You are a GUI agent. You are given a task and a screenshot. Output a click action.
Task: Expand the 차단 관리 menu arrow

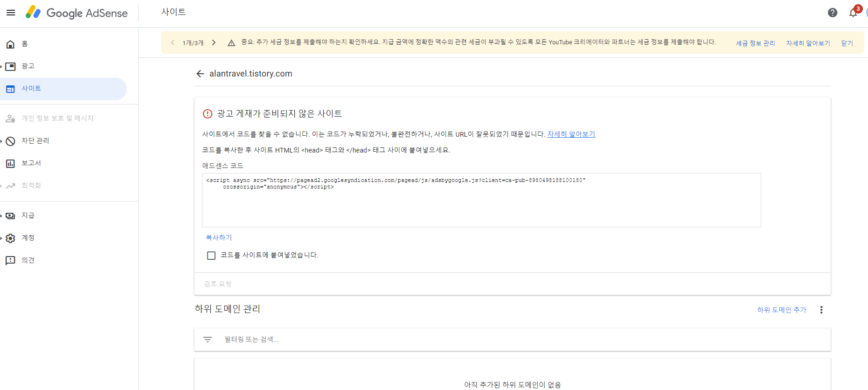click(x=1, y=141)
